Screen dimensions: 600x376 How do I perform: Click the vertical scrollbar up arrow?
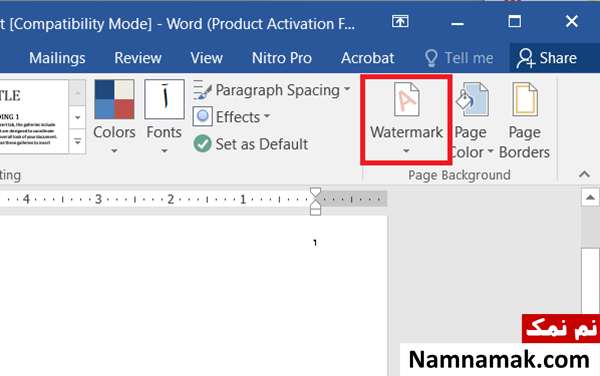coord(590,198)
